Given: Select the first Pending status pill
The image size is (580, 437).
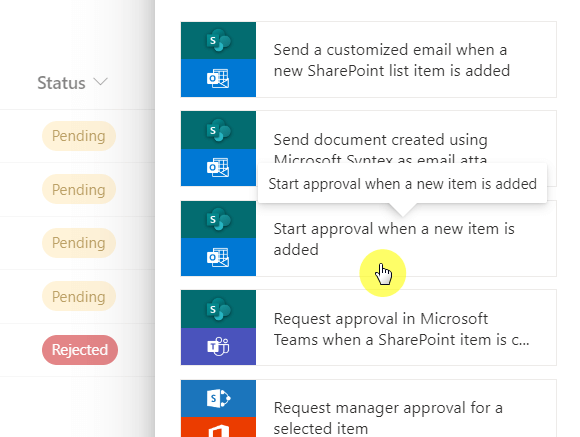Looking at the screenshot, I should 79,136.
